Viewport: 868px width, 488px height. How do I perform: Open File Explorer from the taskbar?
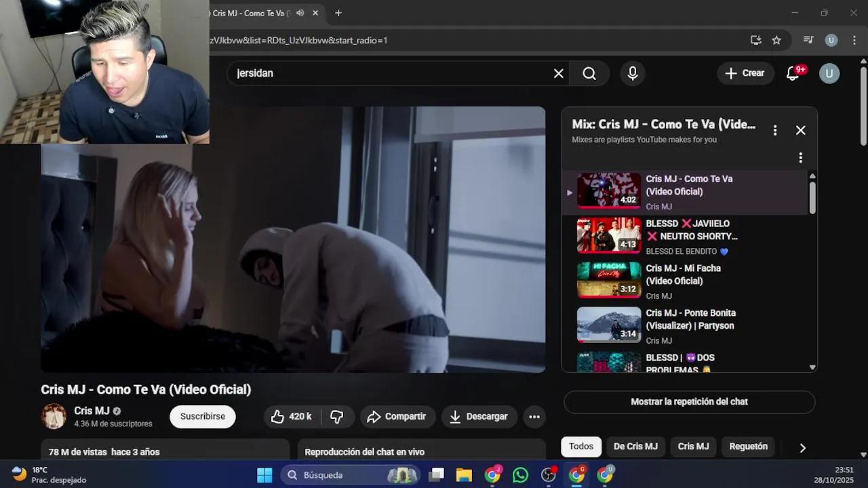[x=464, y=475]
